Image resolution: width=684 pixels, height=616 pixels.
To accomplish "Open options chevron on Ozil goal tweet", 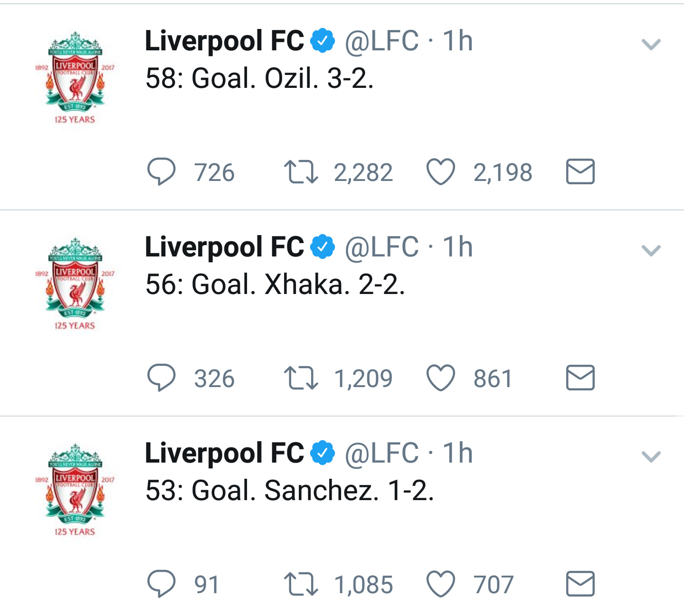I will 651,45.
